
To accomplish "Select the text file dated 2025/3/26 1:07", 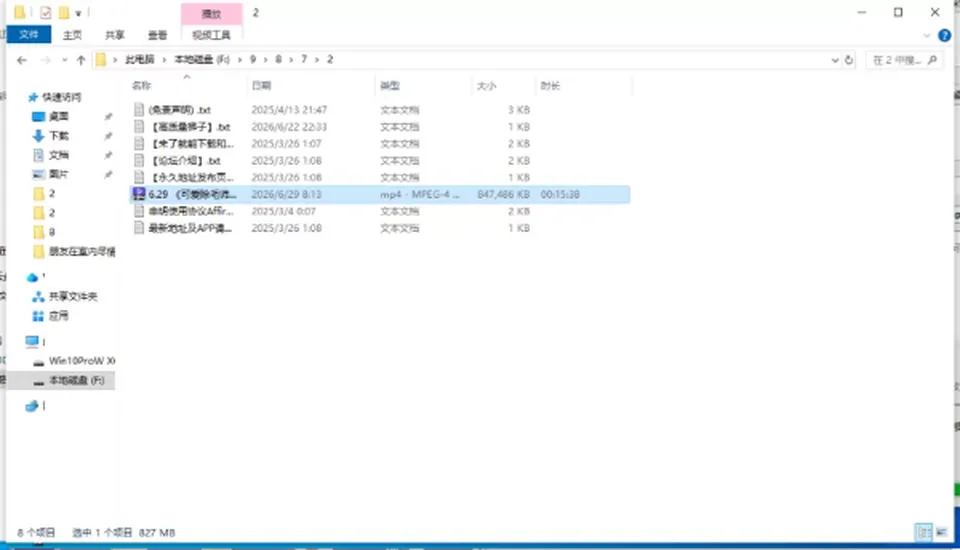I will tap(380, 143).
